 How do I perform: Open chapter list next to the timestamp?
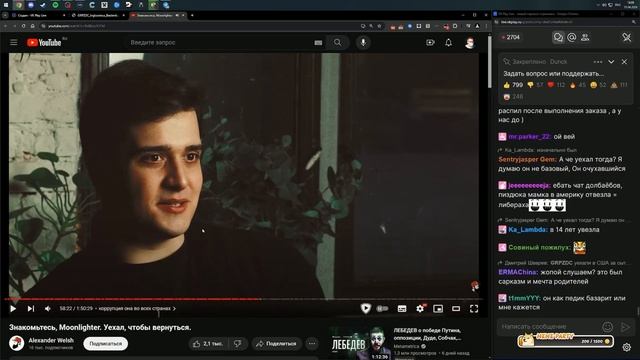click(137, 309)
